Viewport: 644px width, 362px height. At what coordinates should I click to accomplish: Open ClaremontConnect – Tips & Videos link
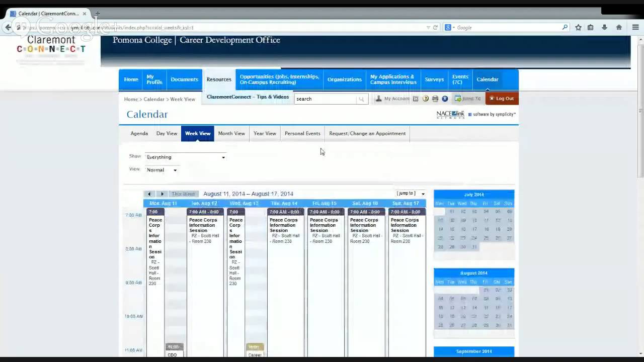(x=248, y=97)
